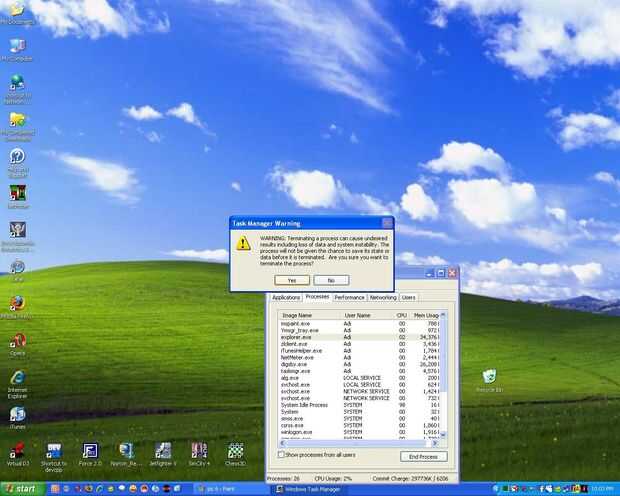
Task: Select the iTunesHelper.exe process row
Action: [359, 350]
